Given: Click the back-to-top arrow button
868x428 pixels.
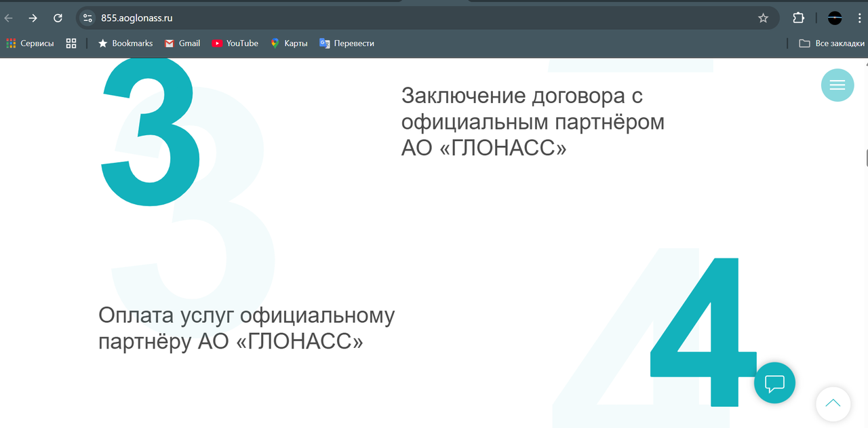Looking at the screenshot, I should coord(833,404).
